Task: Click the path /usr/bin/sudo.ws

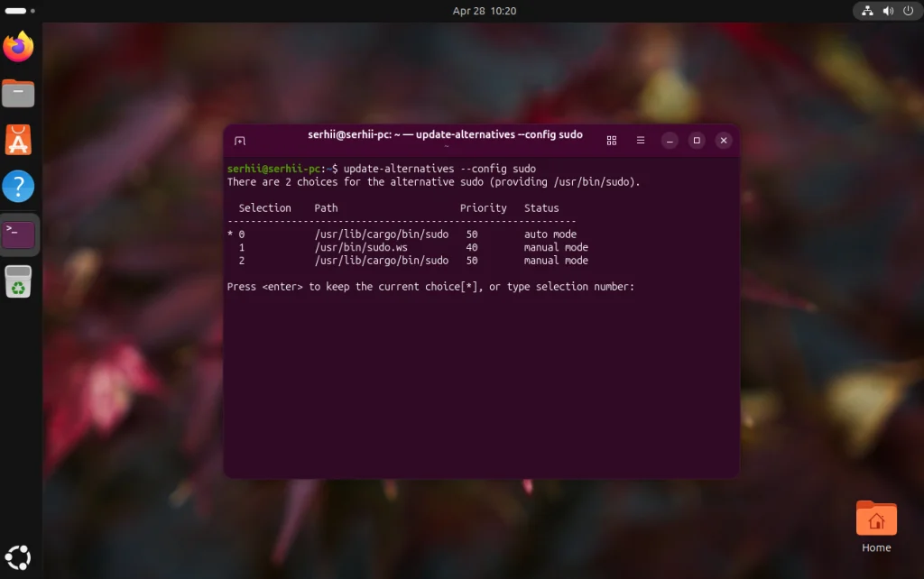Action: (x=361, y=247)
